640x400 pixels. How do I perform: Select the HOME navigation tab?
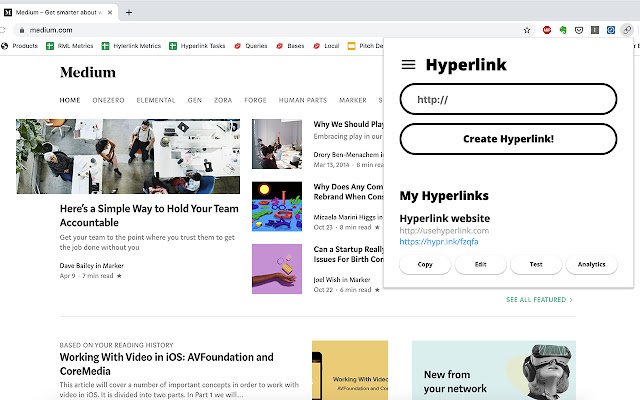(x=70, y=100)
